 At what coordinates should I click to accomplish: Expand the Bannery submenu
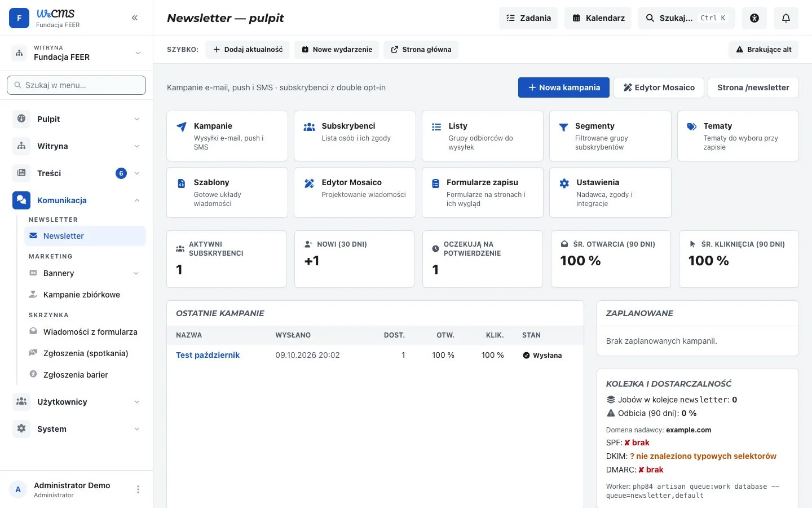[x=136, y=273]
